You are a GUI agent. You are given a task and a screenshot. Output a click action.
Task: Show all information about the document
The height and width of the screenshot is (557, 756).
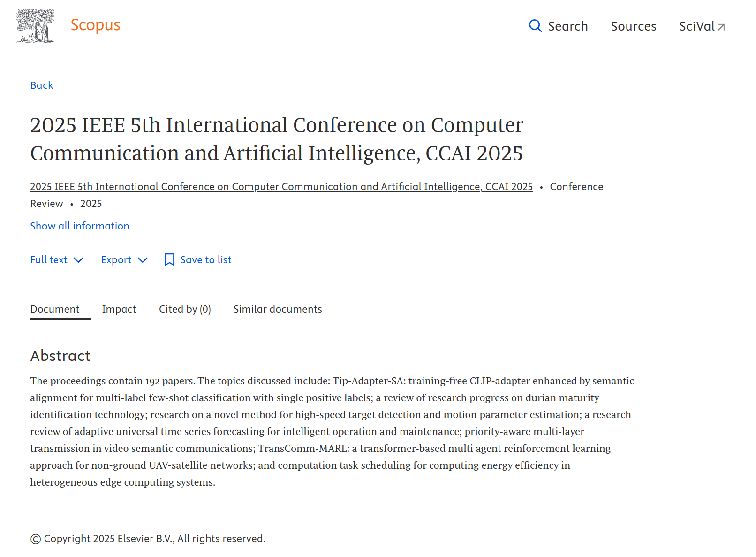[x=79, y=226]
